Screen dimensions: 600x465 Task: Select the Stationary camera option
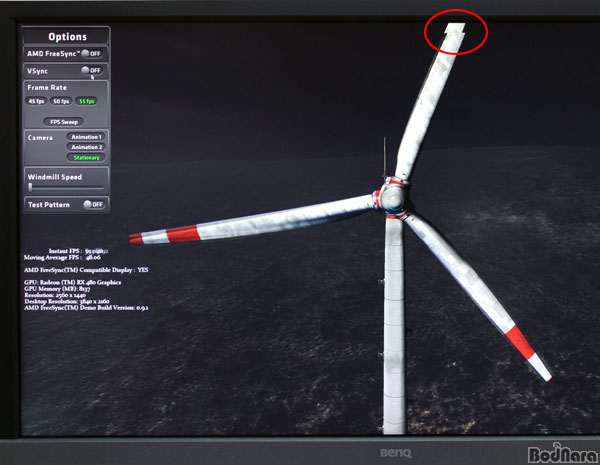[86, 157]
